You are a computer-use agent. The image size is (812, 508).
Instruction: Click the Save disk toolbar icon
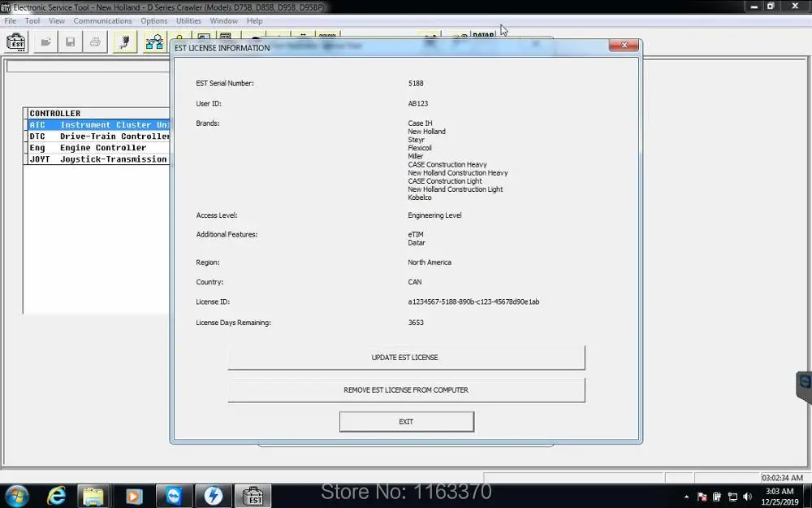(71, 42)
